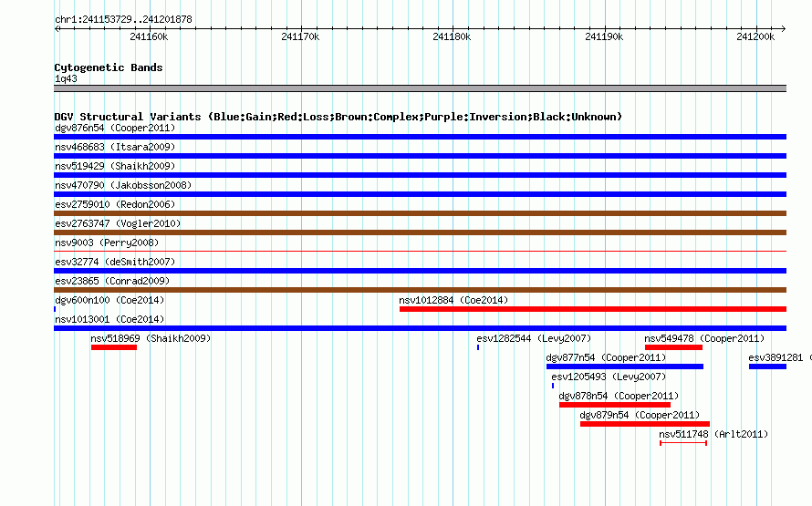Viewport: 812px width, 506px height.
Task: Open the nsv1013001 (Coe2014) variant label
Action: click(x=109, y=319)
